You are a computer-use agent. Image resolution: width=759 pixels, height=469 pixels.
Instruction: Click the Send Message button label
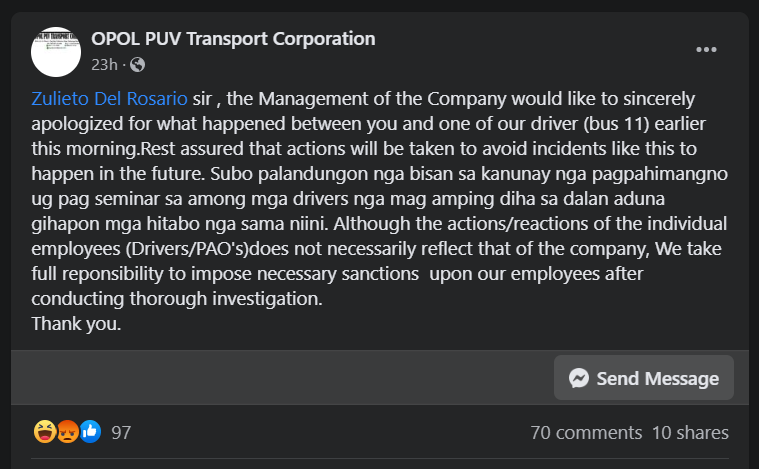(x=657, y=378)
